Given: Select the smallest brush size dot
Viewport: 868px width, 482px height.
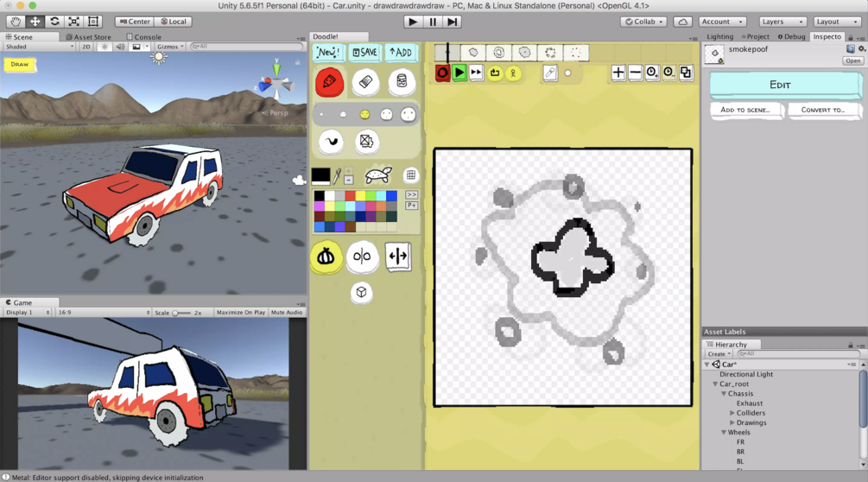Looking at the screenshot, I should [321, 115].
